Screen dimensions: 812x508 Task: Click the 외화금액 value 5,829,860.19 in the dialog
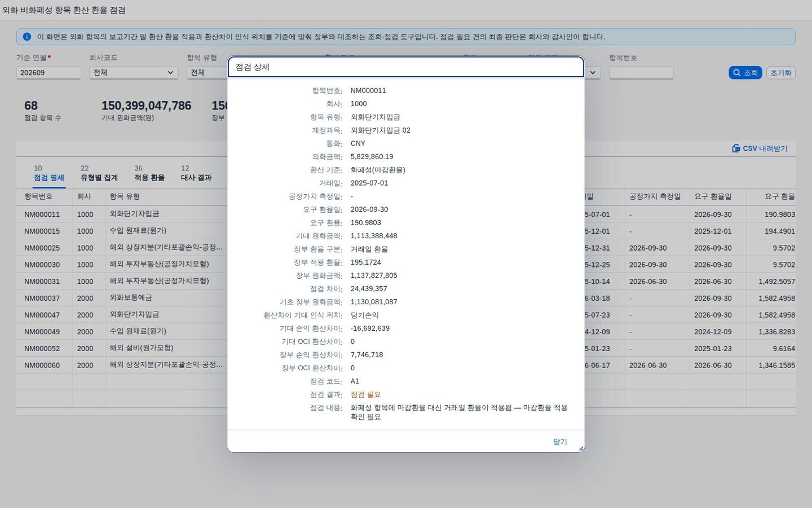pyautogui.click(x=372, y=156)
